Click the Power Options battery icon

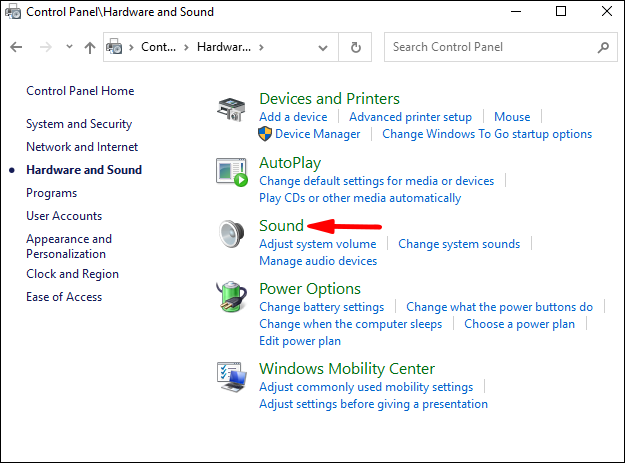[232, 297]
